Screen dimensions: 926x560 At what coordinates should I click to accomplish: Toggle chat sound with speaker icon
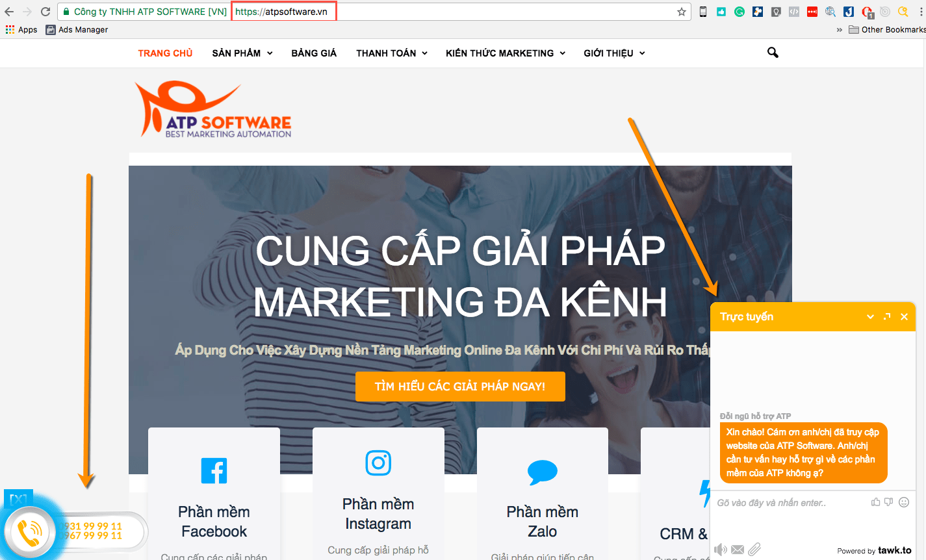721,550
